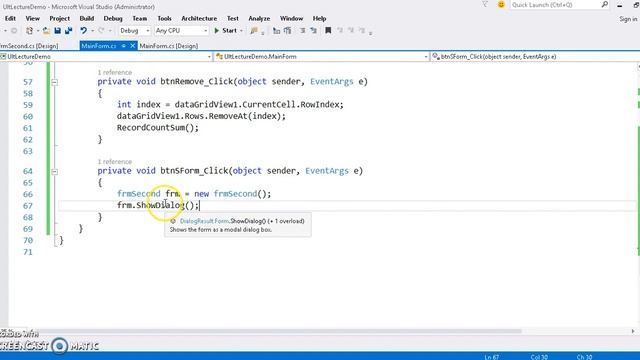Screen dimensions: 640x360
Task: Close the MainForm.cs tab
Action: tap(132, 46)
